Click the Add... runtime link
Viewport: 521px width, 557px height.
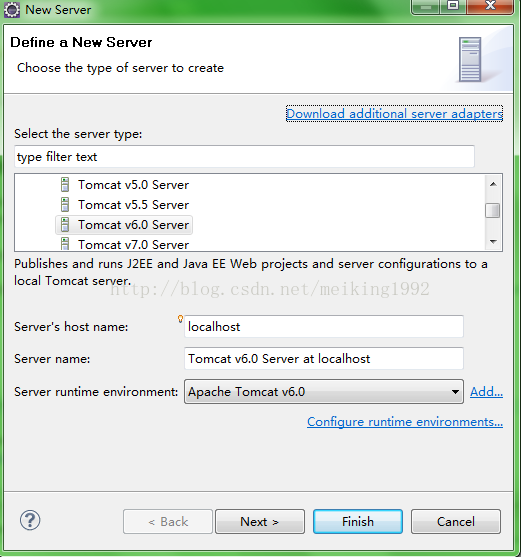pyautogui.click(x=486, y=392)
